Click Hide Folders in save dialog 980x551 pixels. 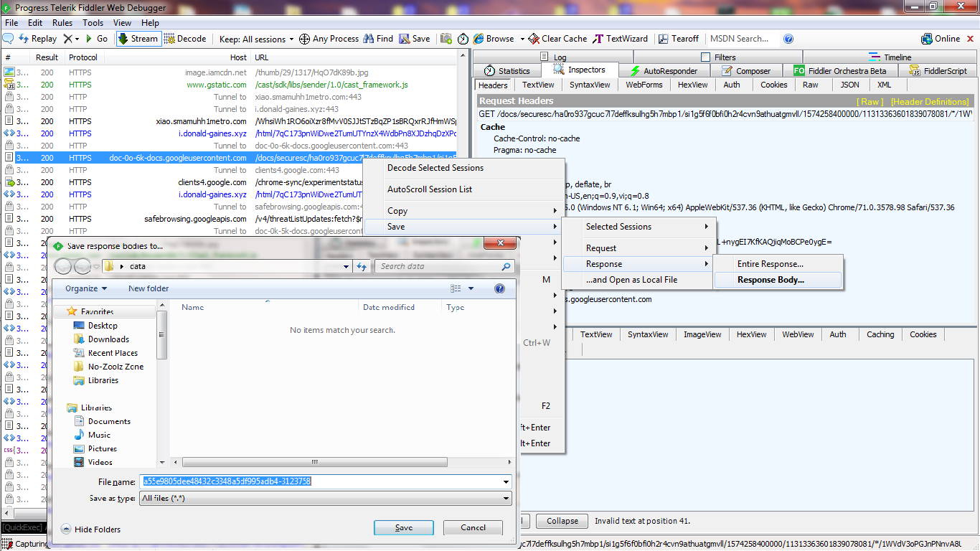coord(91,529)
